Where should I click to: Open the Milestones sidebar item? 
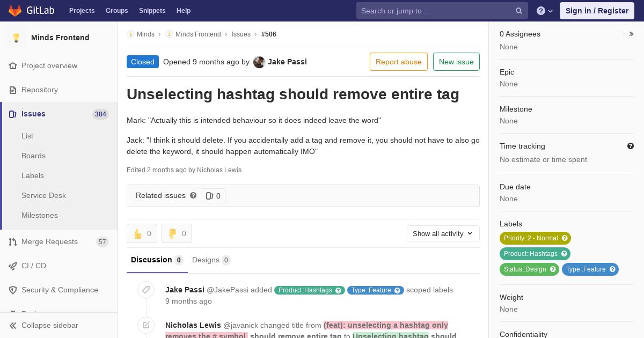[40, 215]
